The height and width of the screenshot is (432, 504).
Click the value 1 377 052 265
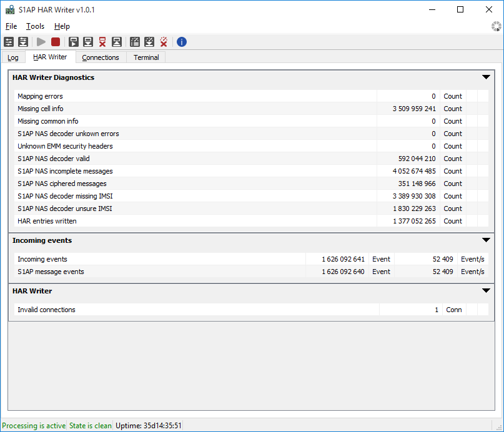click(x=414, y=221)
